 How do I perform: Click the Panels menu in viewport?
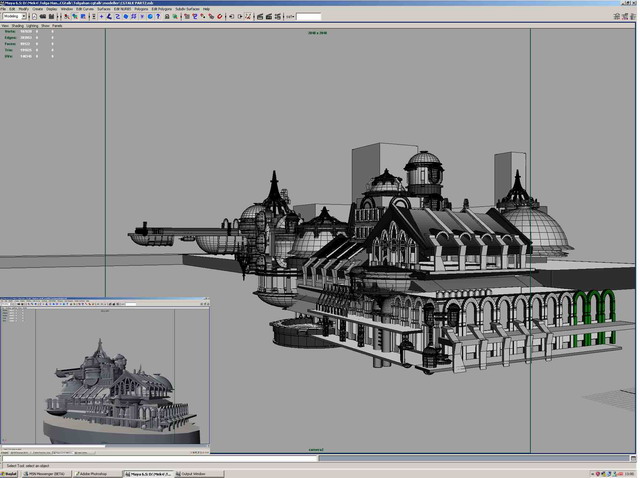(58, 26)
